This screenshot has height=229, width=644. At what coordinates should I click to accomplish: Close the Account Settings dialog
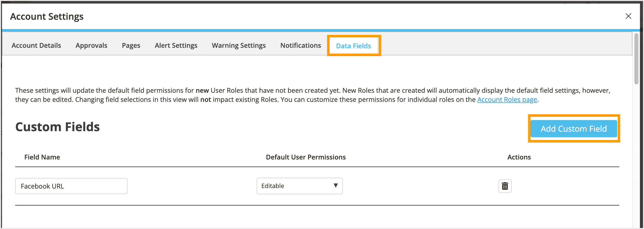628,16
